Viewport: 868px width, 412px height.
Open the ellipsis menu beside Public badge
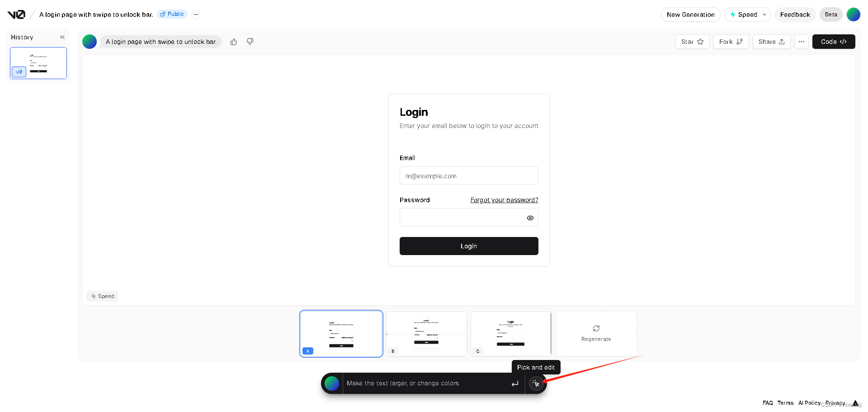pos(196,14)
